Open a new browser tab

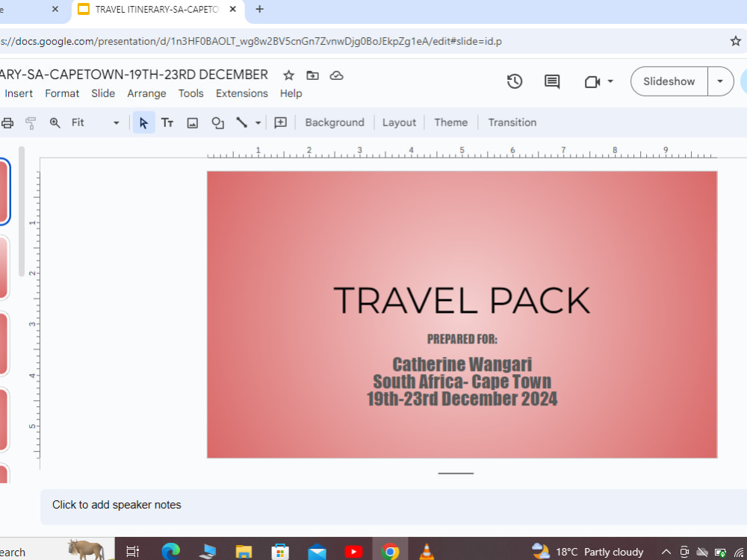[x=260, y=9]
